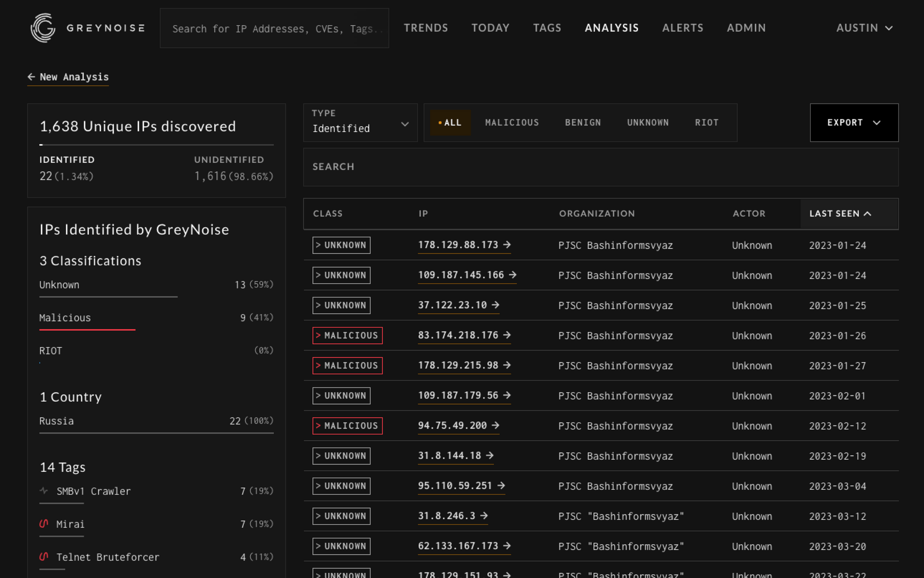Click the Telnet Bruteforcer tag icon
Image resolution: width=924 pixels, height=578 pixels.
[43, 557]
